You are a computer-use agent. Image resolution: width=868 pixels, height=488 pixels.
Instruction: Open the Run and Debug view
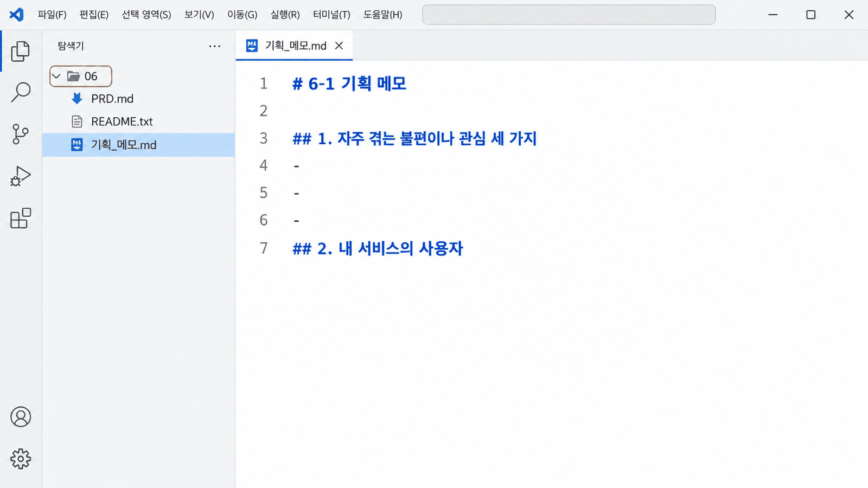coord(21,176)
